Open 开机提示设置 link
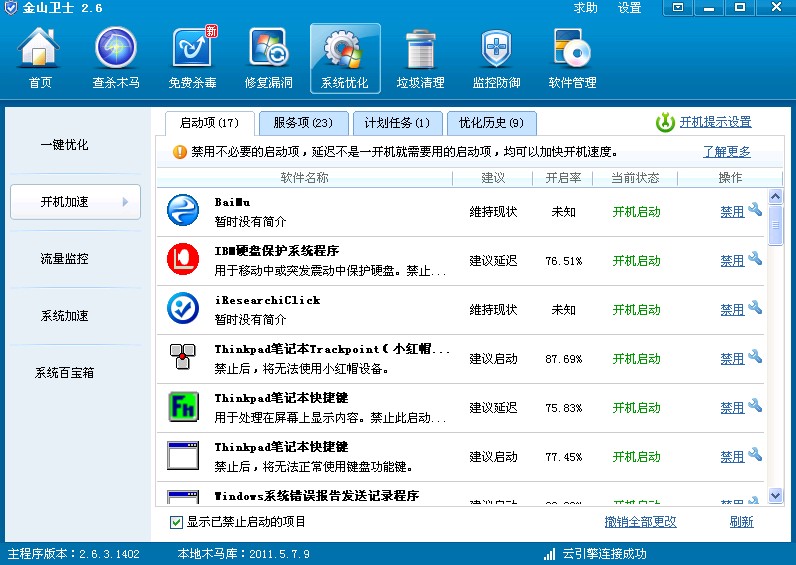Viewport: 796px width, 565px height. (715, 122)
